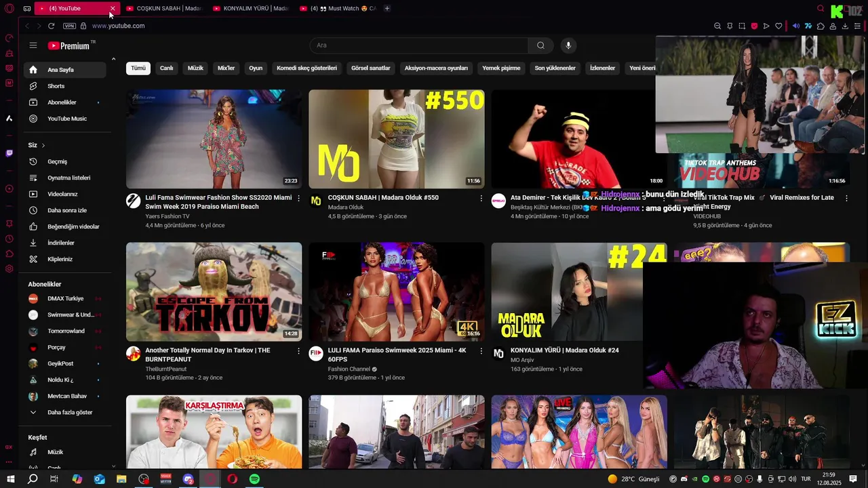The width and height of the screenshot is (868, 488).
Task: Click the search magnifier button
Action: [540, 45]
